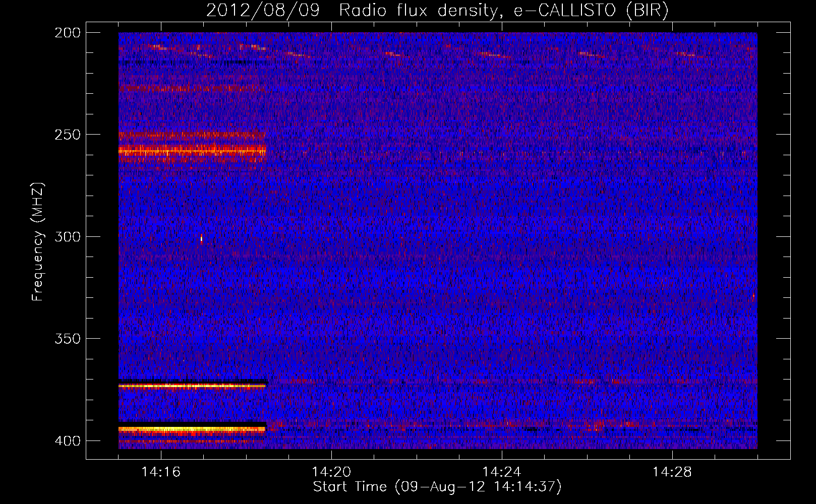
Task: Click the 'Start Time (09-Aug-12 14:14:37)' label
Action: pyautogui.click(x=437, y=487)
